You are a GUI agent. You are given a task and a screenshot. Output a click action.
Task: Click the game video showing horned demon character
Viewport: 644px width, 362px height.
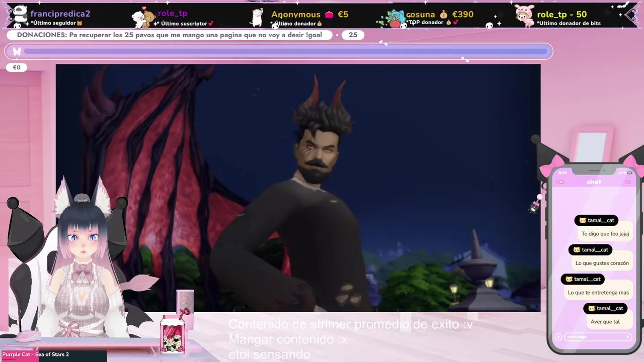[298, 188]
